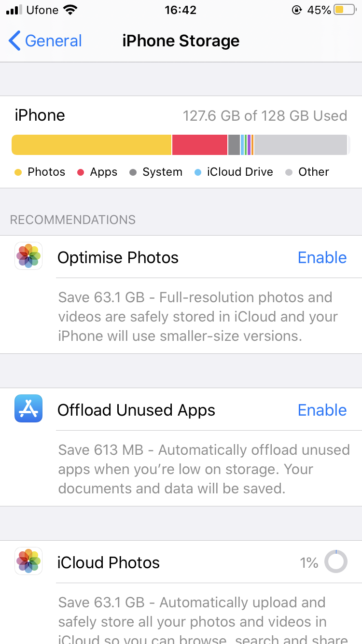Tap the 127.6 GB of 128 GB Used text
This screenshot has height=644, width=362.
(265, 116)
